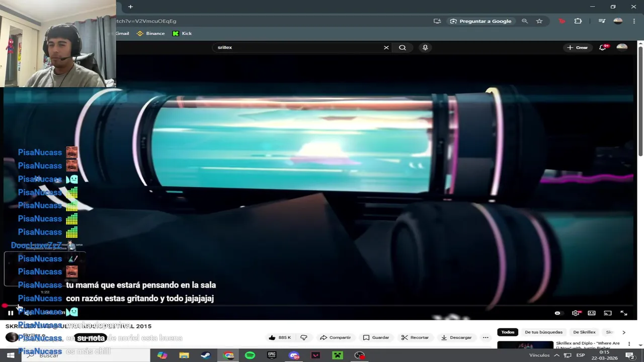Open the Crear menu on YouTube

point(577,47)
